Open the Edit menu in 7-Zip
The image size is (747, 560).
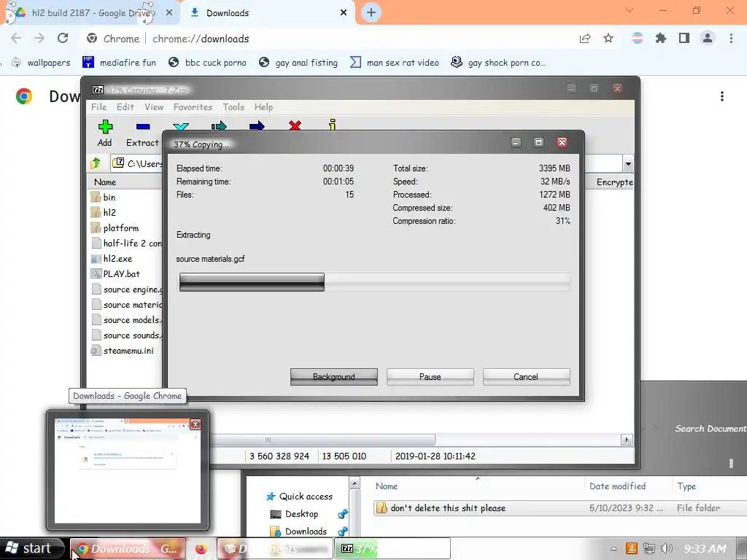click(x=125, y=107)
